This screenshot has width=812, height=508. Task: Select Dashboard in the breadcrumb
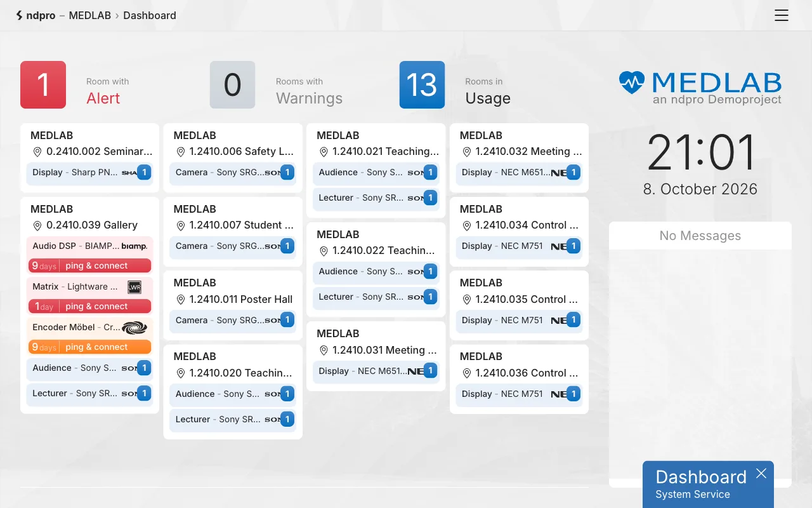coord(150,15)
